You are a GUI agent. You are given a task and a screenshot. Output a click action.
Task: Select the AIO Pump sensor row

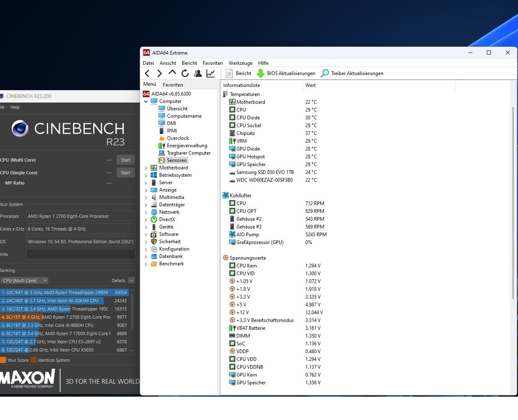(x=278, y=235)
